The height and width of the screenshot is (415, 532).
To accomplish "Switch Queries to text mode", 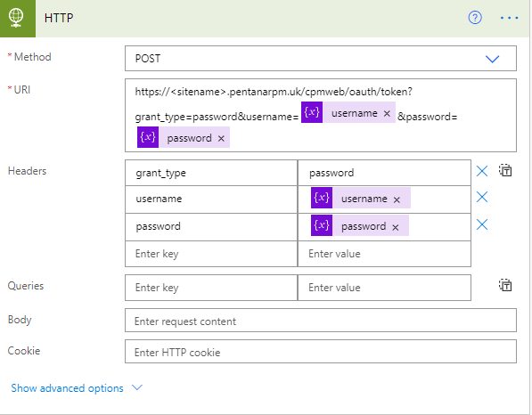I will click(x=505, y=285).
